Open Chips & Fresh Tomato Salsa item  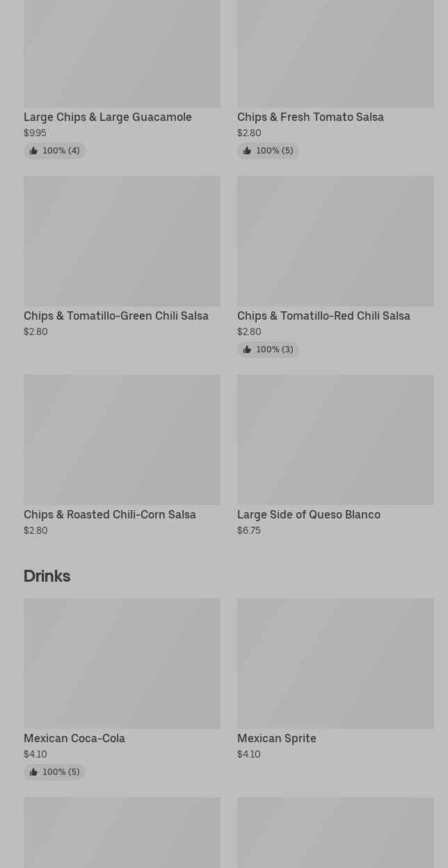point(310,117)
